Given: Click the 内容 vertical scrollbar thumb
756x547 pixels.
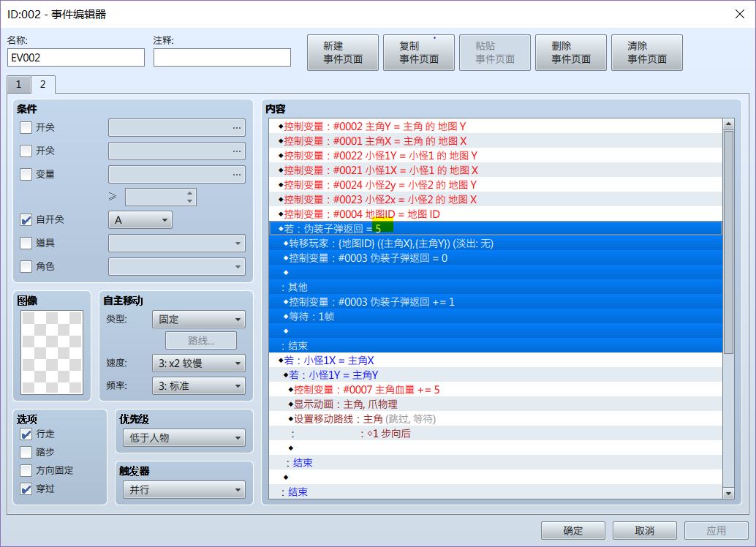Looking at the screenshot, I should pos(728,242).
